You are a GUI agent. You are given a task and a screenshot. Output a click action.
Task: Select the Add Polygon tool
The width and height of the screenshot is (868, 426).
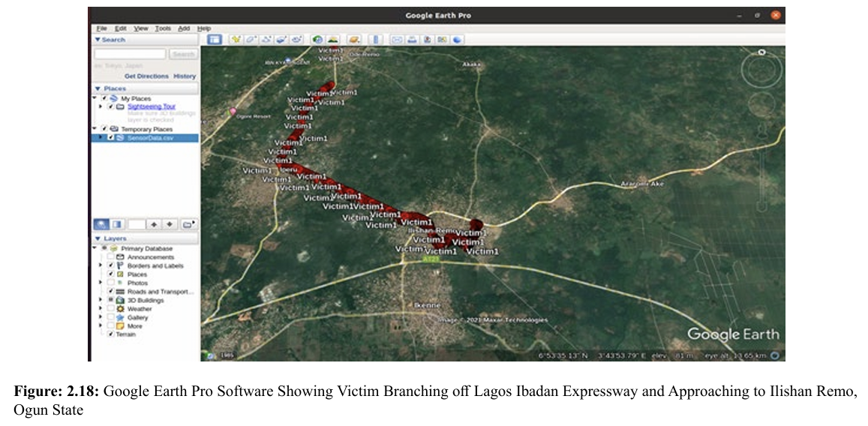click(x=251, y=39)
